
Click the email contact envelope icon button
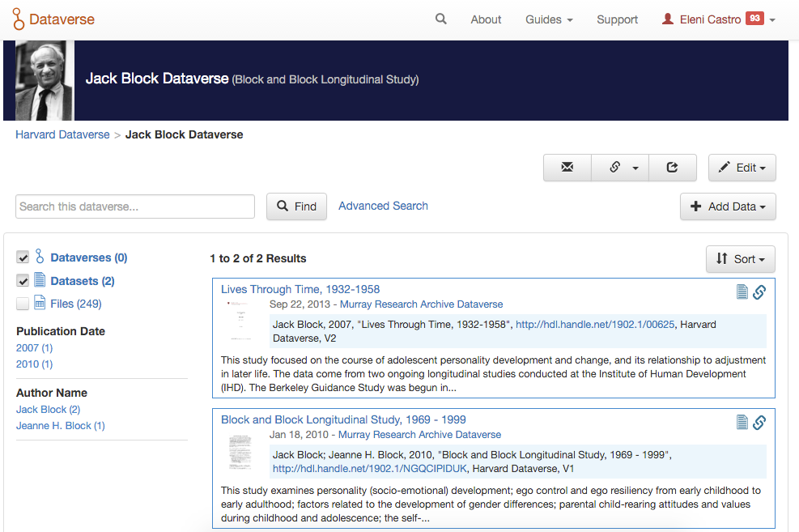567,168
